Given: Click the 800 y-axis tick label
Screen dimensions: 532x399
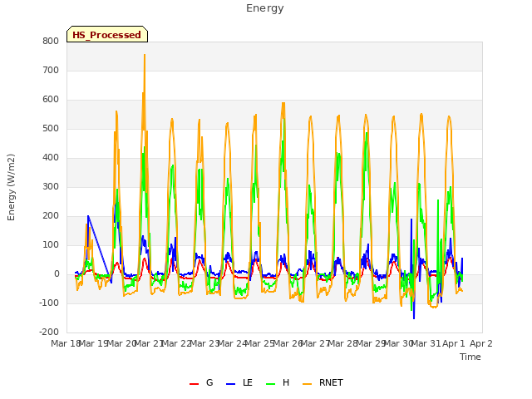Looking at the screenshot, I should (51, 41).
